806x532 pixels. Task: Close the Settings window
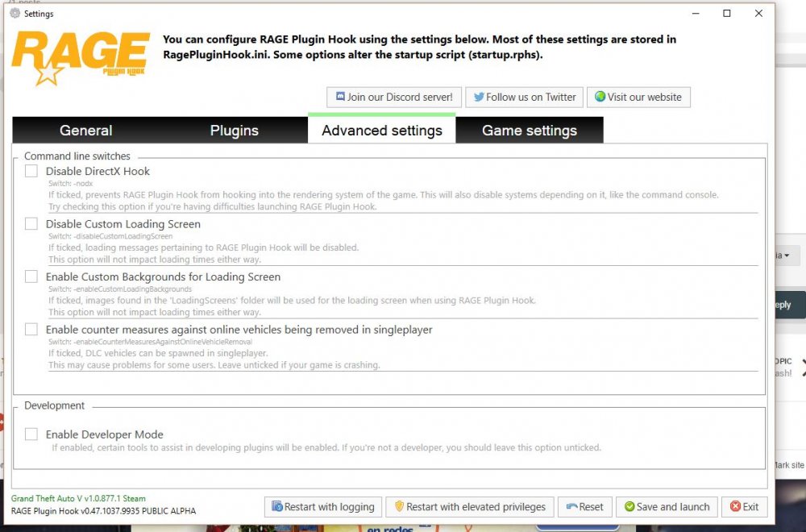758,14
